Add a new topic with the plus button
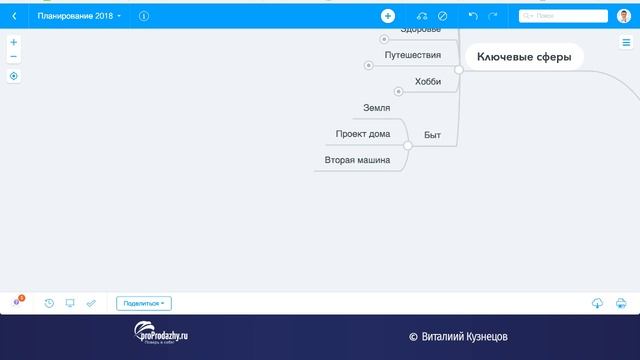 pos(388,16)
